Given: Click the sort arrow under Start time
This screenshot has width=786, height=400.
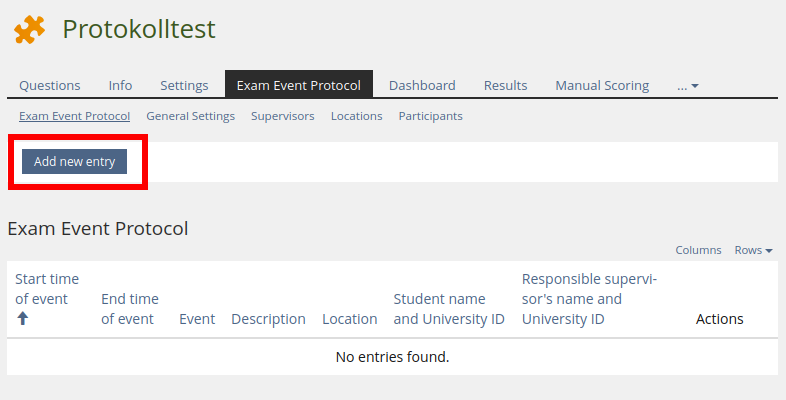Looking at the screenshot, I should pos(23,318).
